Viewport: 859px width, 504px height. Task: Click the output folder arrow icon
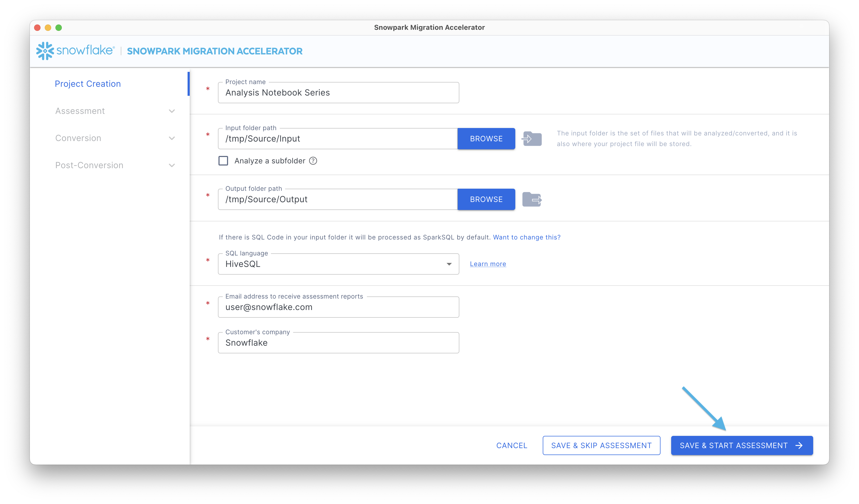coord(532,199)
